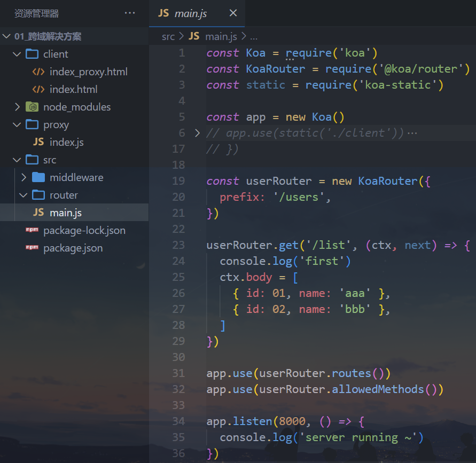Viewport: 476px width, 463px height.
Task: Click the folded region ellipsis on line 6
Action: pos(412,133)
